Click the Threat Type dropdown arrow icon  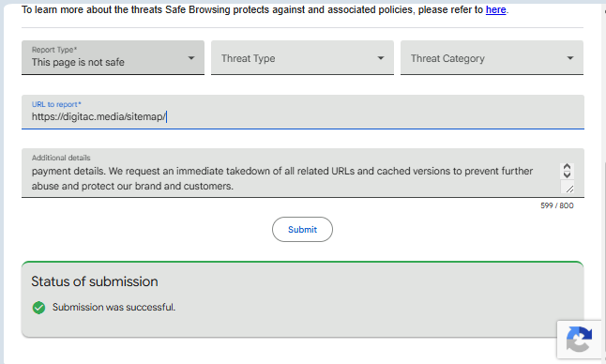tap(381, 58)
